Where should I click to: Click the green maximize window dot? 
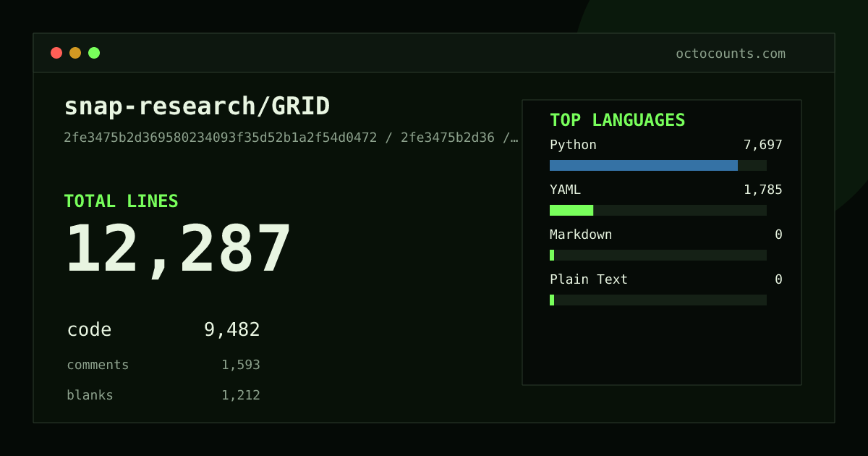tap(94, 53)
